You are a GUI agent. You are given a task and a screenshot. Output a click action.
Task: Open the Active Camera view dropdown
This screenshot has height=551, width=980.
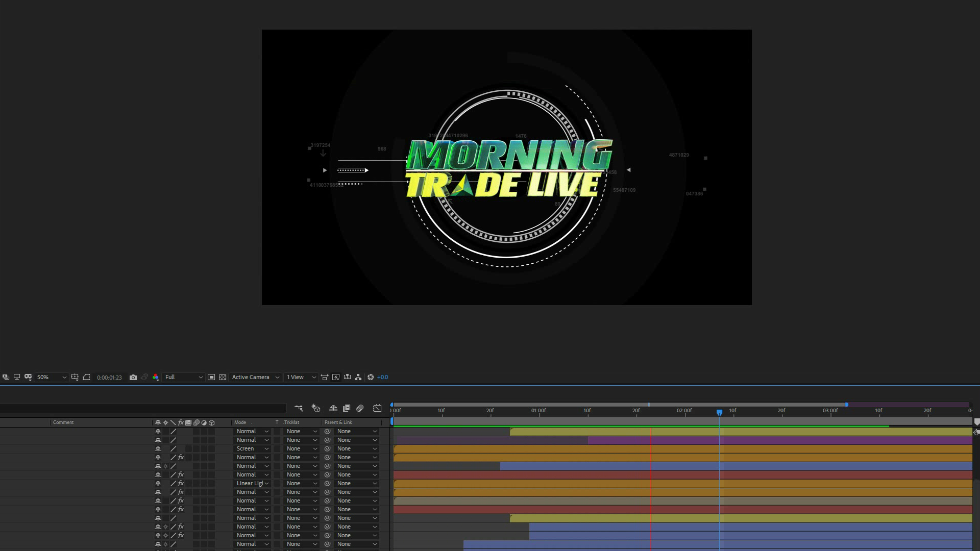click(255, 378)
